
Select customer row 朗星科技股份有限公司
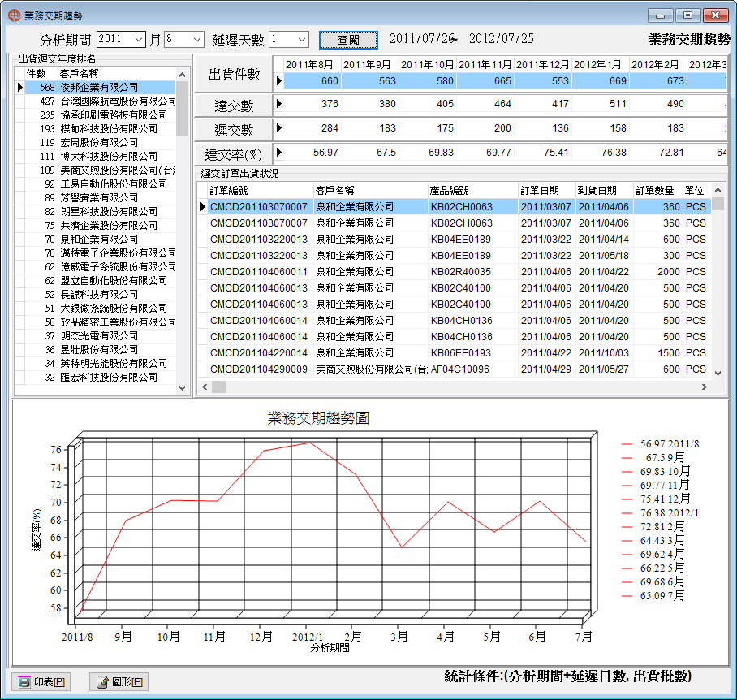(100, 212)
